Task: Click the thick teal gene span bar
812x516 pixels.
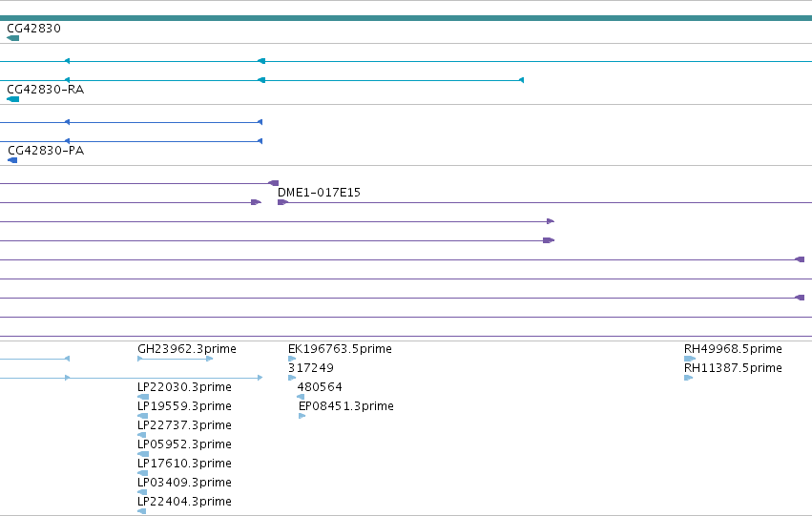Action: click(x=406, y=18)
